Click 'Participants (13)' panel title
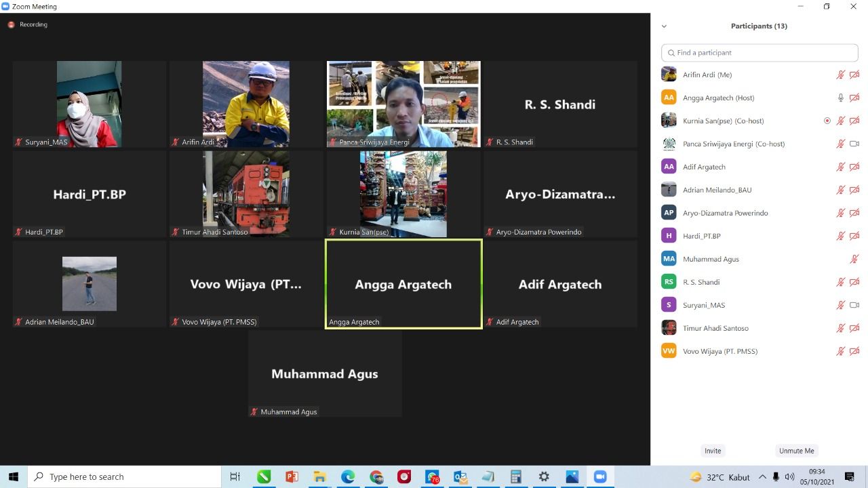Image resolution: width=868 pixels, height=488 pixels. point(759,26)
